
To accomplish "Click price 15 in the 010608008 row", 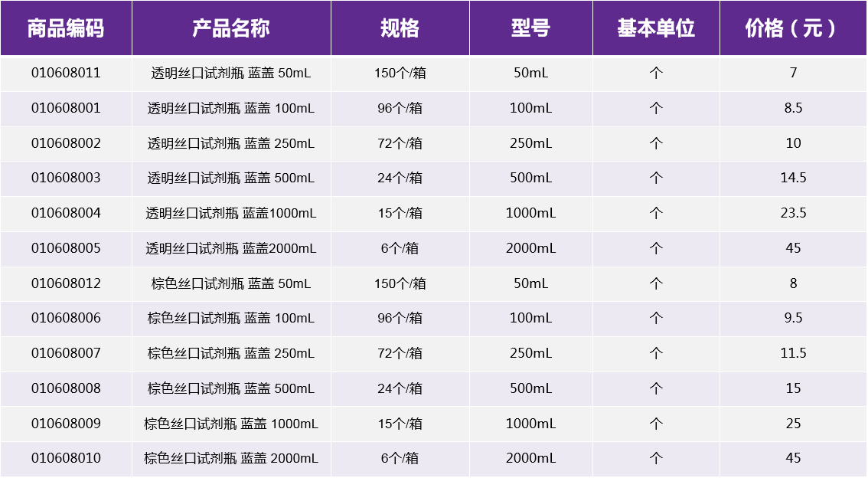I will point(793,388).
